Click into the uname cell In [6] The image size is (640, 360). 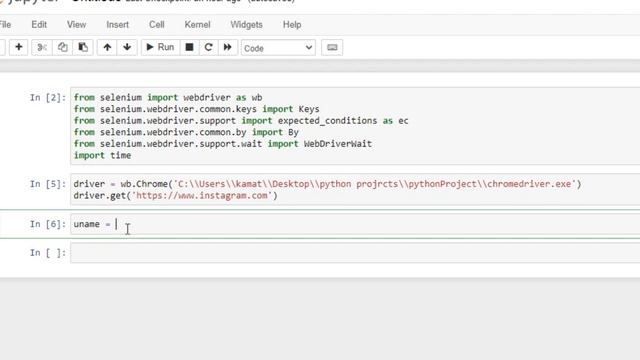pyautogui.click(x=355, y=224)
